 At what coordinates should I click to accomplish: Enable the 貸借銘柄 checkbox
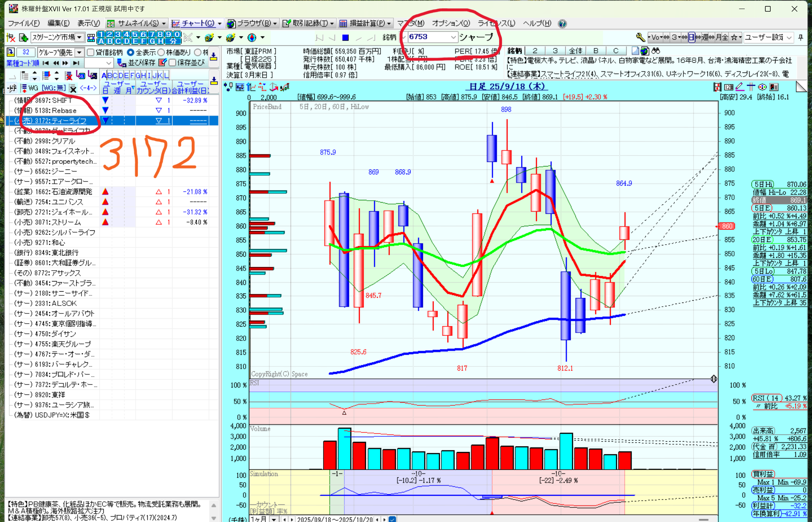click(x=91, y=52)
